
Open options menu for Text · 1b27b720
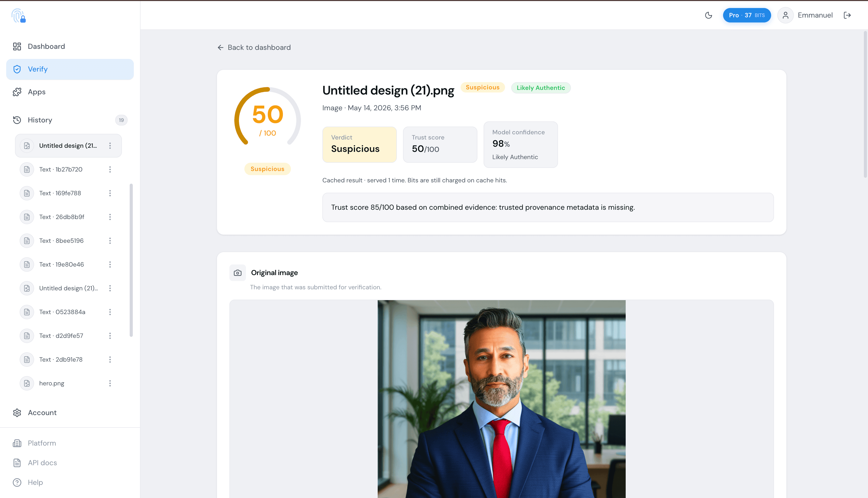pos(110,170)
